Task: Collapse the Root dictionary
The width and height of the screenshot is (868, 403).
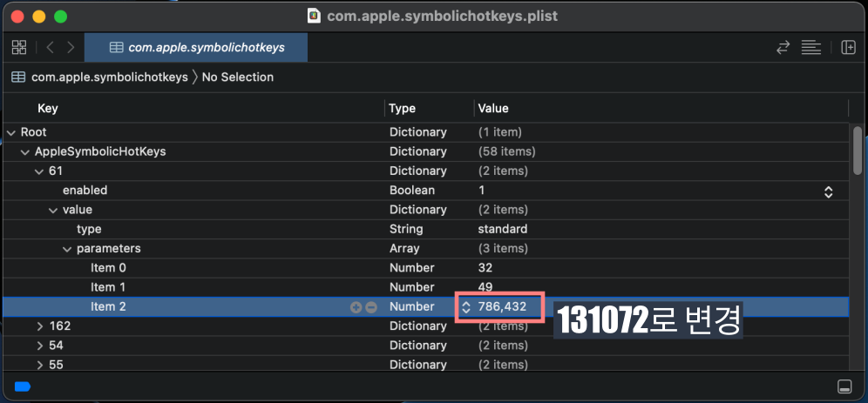Action: click(10, 132)
